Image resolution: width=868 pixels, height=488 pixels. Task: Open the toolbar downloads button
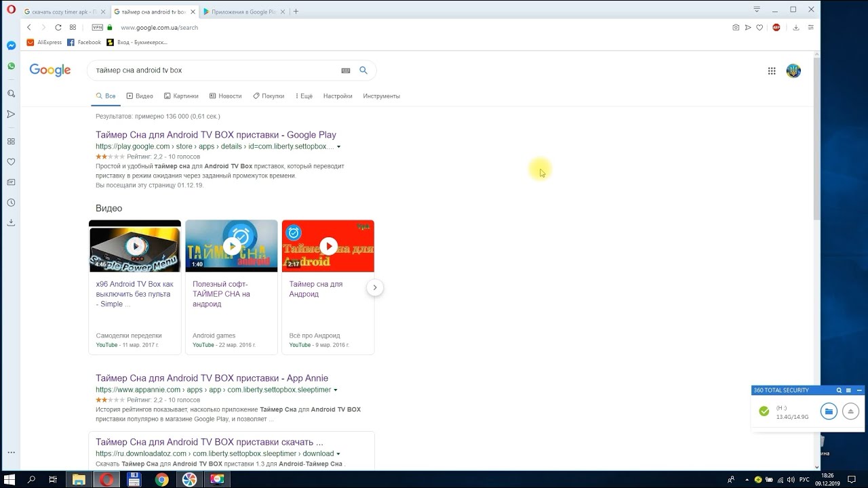pos(796,27)
